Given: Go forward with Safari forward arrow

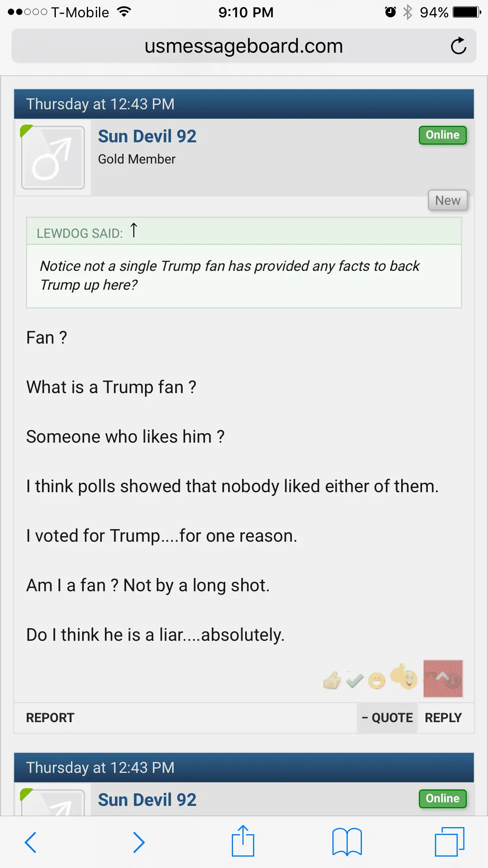Looking at the screenshot, I should tap(139, 842).
